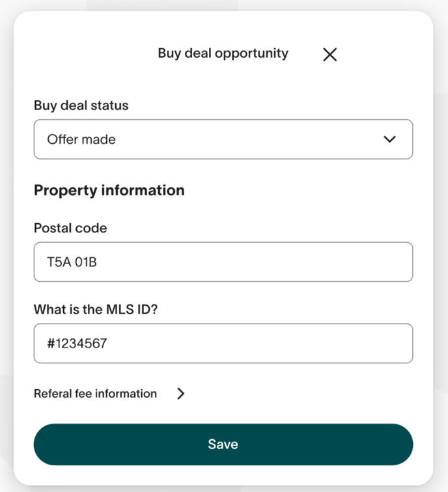Screen dimensions: 448x492
Task: Open the Buy deal status dropdown
Action: click(223, 139)
